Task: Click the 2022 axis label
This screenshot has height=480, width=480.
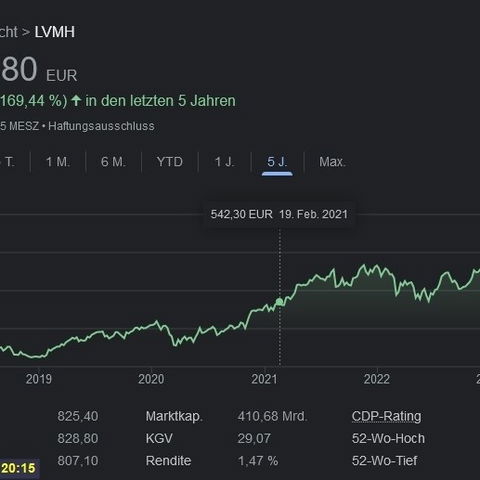Action: [377, 379]
